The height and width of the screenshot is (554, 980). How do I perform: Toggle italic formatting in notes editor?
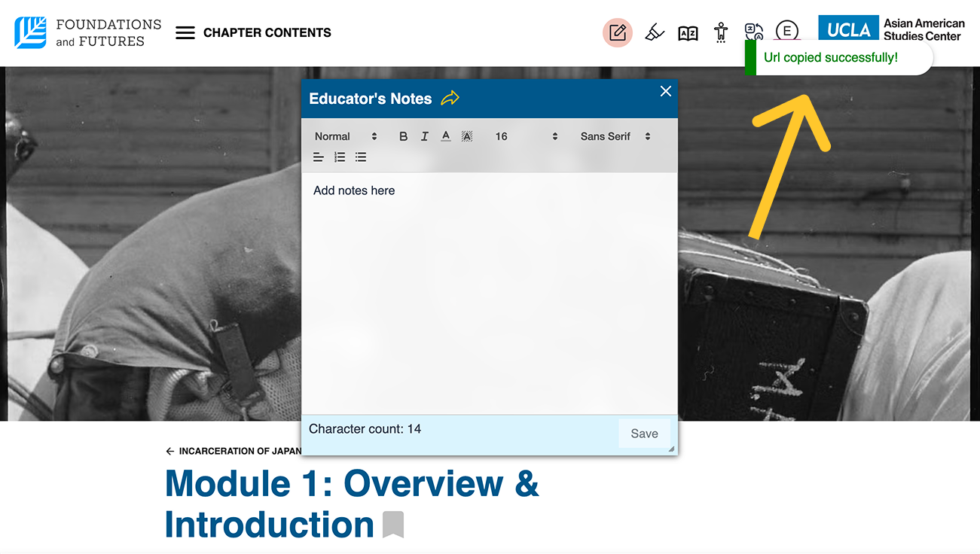[424, 136]
